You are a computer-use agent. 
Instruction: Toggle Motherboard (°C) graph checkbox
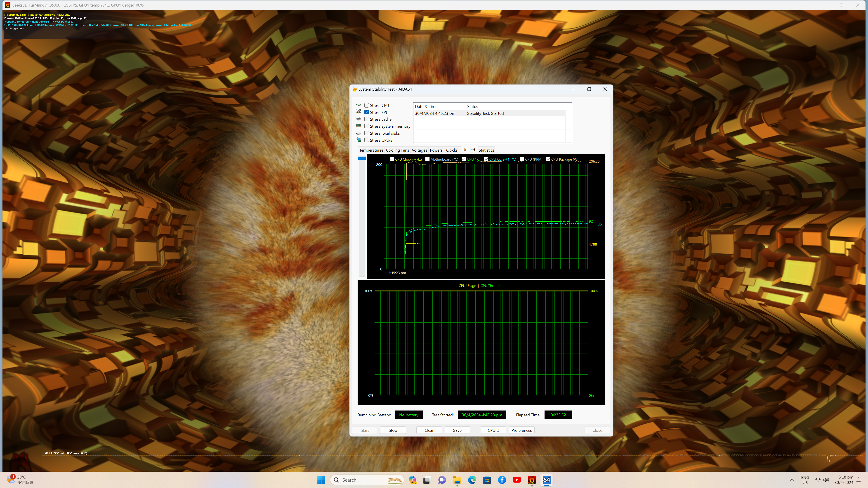coord(427,159)
